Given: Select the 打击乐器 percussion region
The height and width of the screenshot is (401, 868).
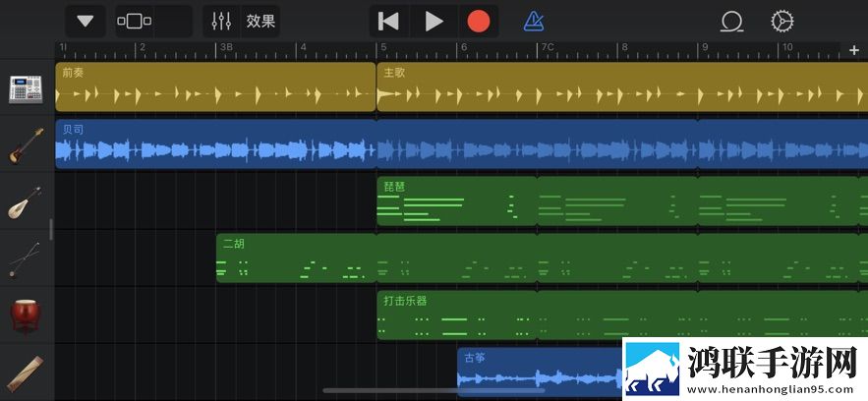Looking at the screenshot, I should 457,315.
